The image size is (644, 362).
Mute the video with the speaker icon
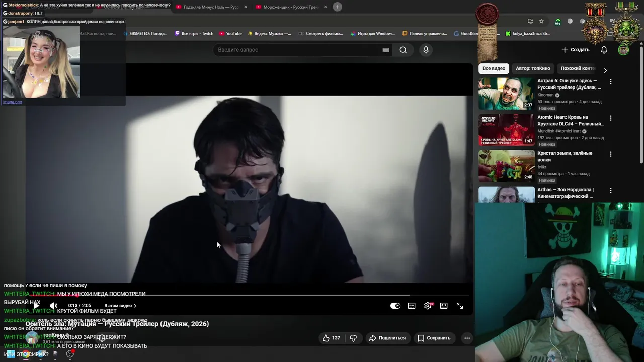tap(53, 306)
